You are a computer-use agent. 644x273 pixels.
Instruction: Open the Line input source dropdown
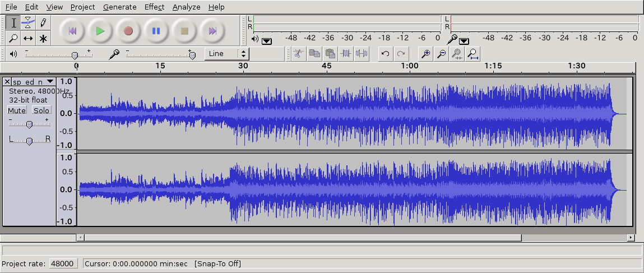click(227, 54)
